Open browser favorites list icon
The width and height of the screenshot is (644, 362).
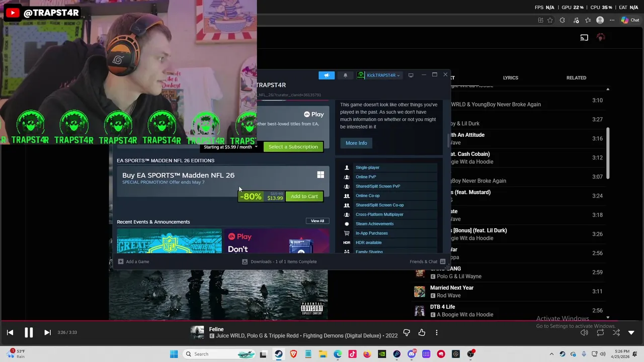pyautogui.click(x=588, y=20)
